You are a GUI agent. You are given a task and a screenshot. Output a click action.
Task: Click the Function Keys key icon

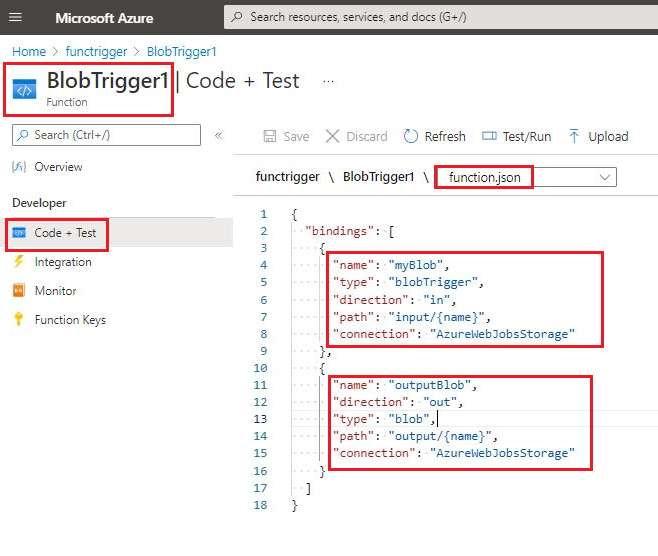tap(18, 319)
